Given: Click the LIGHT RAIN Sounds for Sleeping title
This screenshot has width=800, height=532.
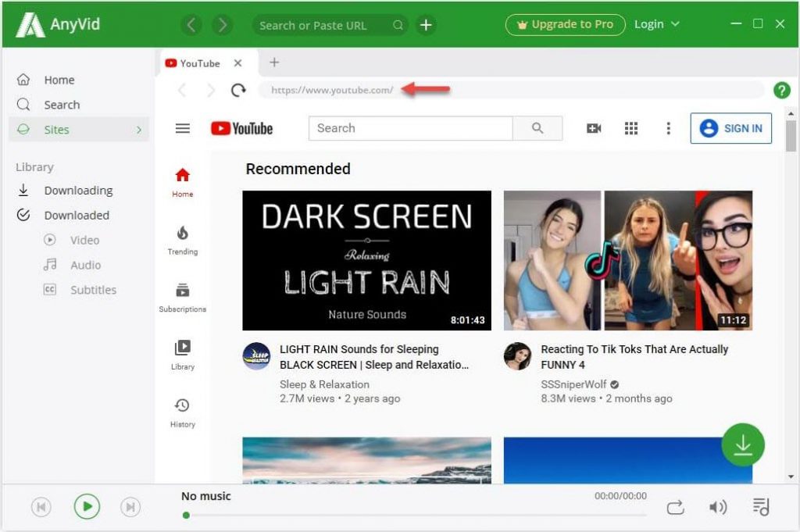Looking at the screenshot, I should click(x=374, y=357).
